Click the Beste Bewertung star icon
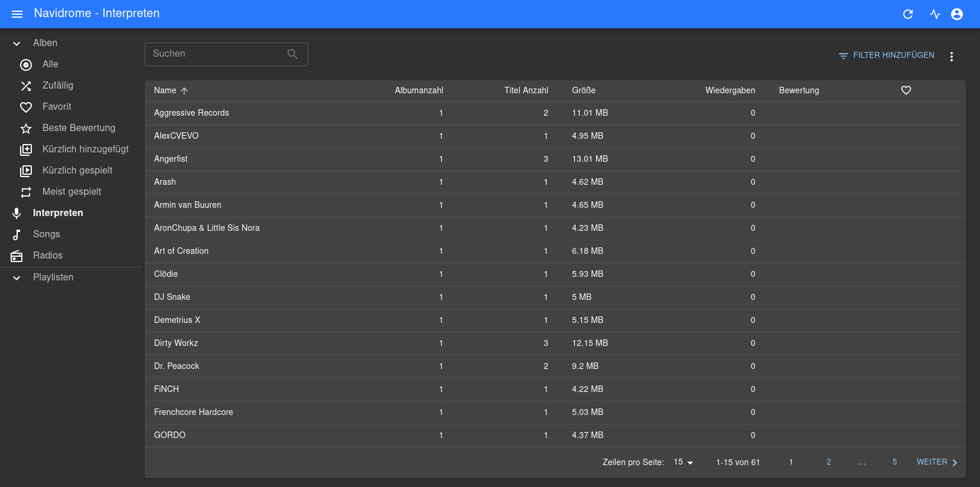Screen dimensions: 980x487 (x=26, y=128)
